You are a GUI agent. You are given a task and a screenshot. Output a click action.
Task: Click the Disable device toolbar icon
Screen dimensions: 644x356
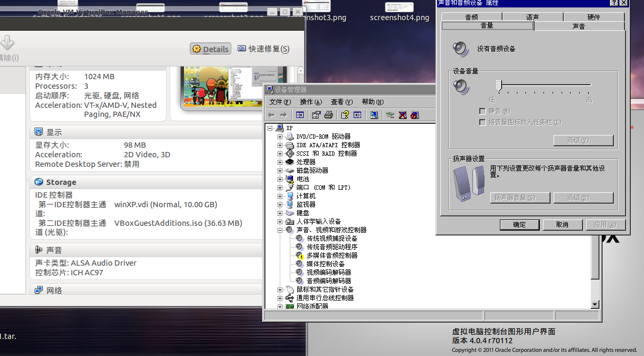(x=415, y=115)
